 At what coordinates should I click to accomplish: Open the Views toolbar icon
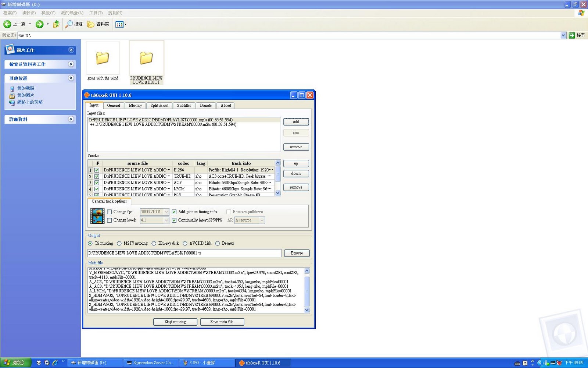(x=119, y=24)
